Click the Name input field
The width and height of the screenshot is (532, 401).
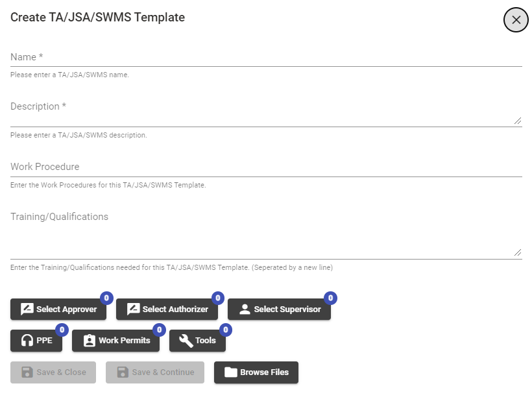tap(266, 57)
